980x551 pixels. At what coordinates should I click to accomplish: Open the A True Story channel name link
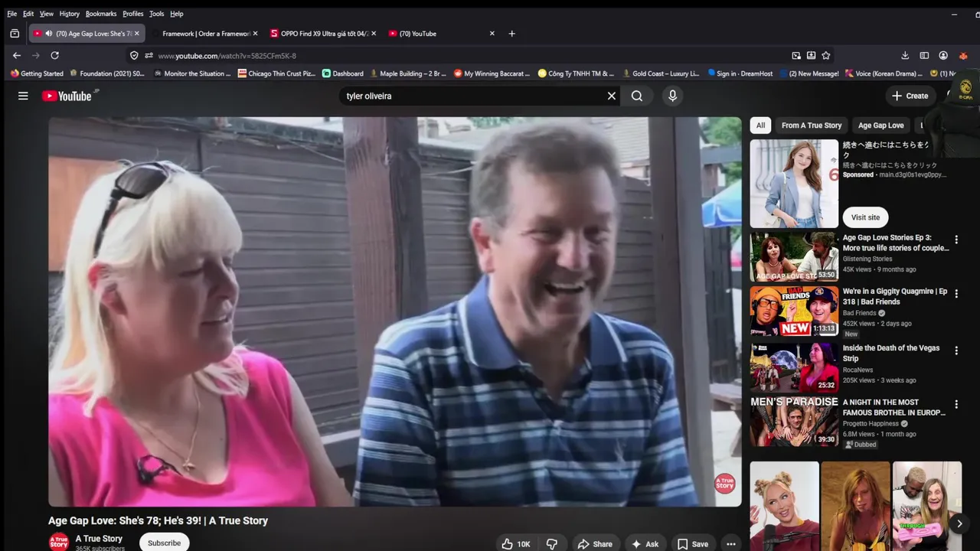pos(99,539)
